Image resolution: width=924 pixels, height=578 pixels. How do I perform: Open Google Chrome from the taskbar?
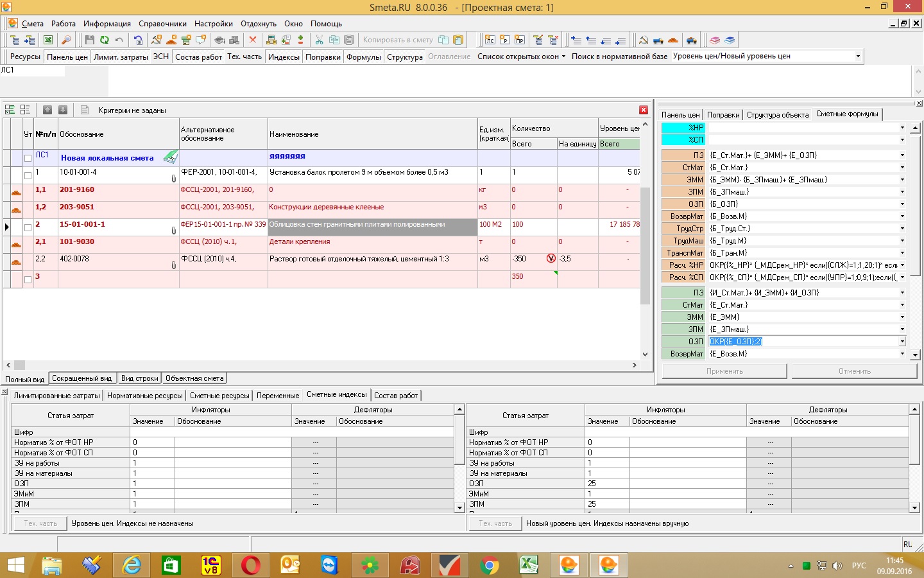click(489, 565)
